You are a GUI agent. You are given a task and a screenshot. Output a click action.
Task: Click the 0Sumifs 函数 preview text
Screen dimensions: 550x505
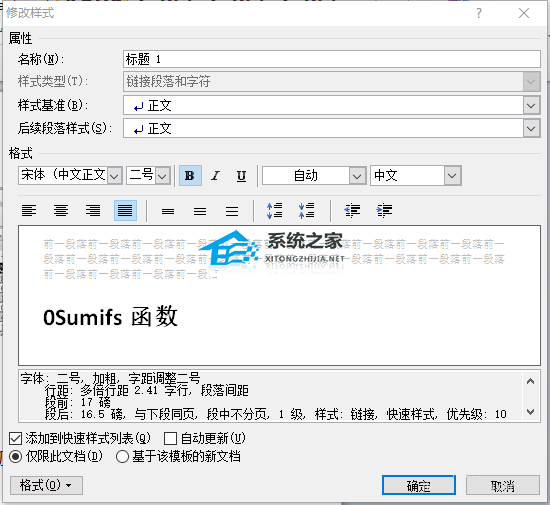[x=110, y=317]
